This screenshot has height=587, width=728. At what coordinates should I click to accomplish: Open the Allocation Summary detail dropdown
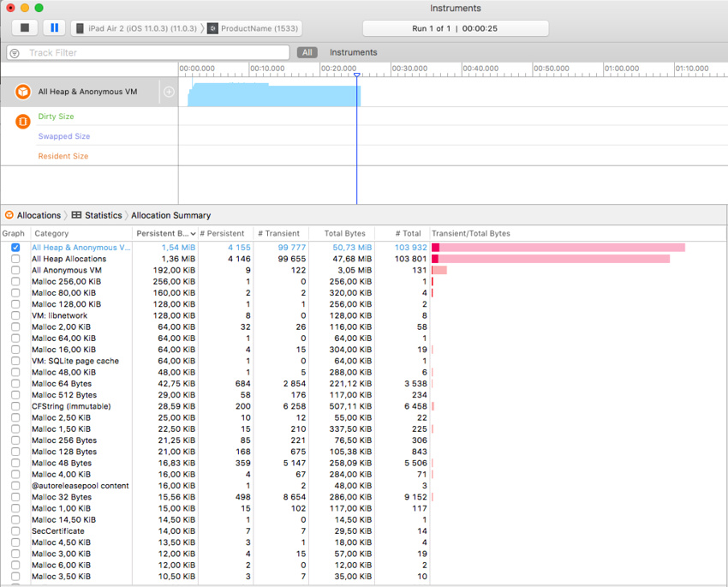[170, 215]
